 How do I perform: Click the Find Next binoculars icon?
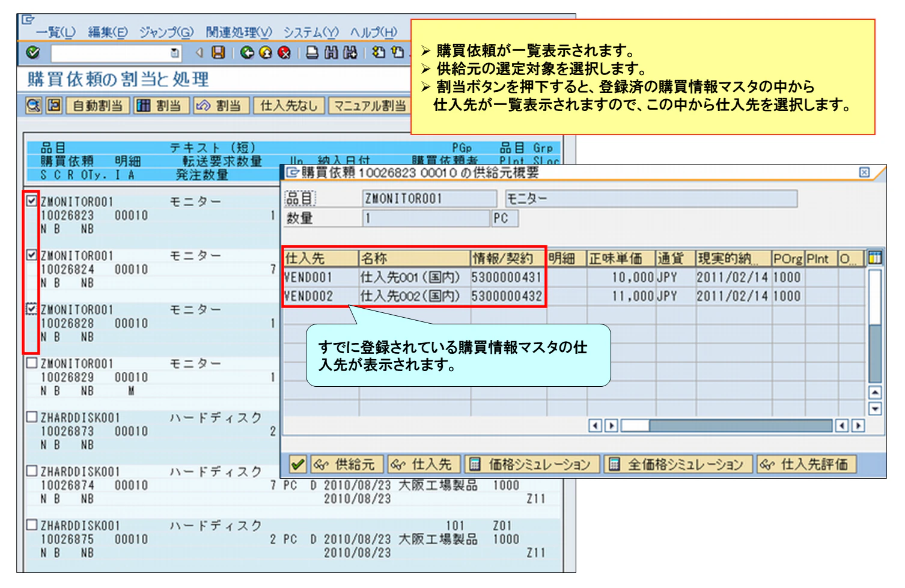(350, 53)
